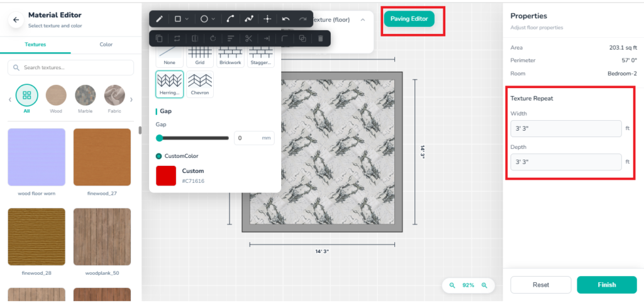The width and height of the screenshot is (644, 303).
Task: Switch to the Color tab
Action: pyautogui.click(x=106, y=45)
